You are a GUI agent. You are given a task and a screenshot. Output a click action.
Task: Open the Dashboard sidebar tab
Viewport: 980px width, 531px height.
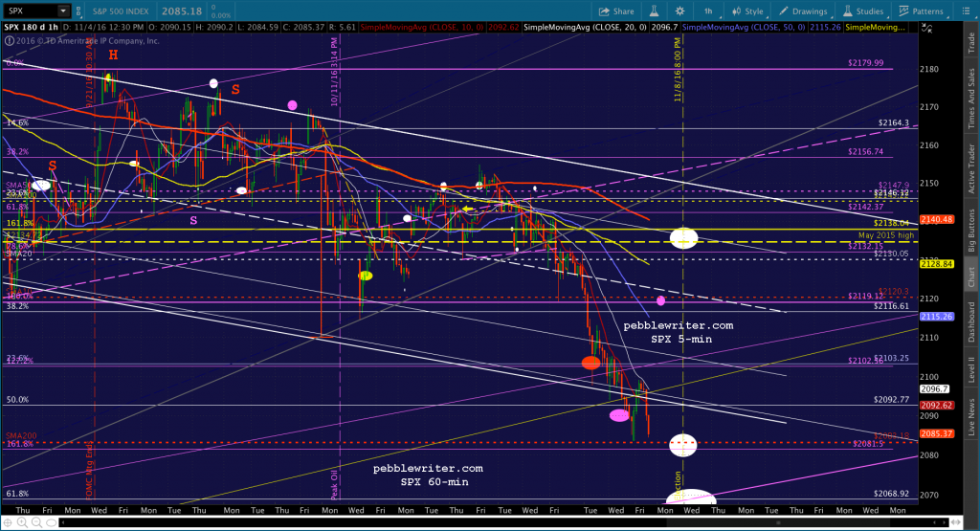point(972,321)
